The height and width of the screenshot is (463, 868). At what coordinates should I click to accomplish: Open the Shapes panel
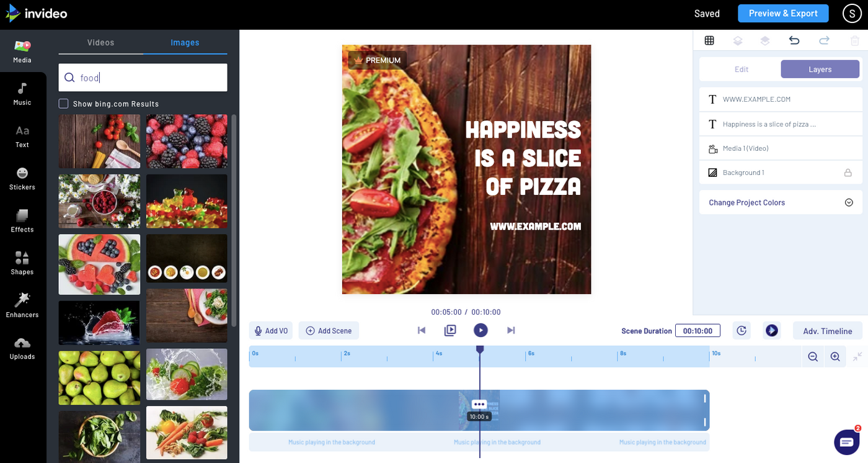pyautogui.click(x=22, y=263)
